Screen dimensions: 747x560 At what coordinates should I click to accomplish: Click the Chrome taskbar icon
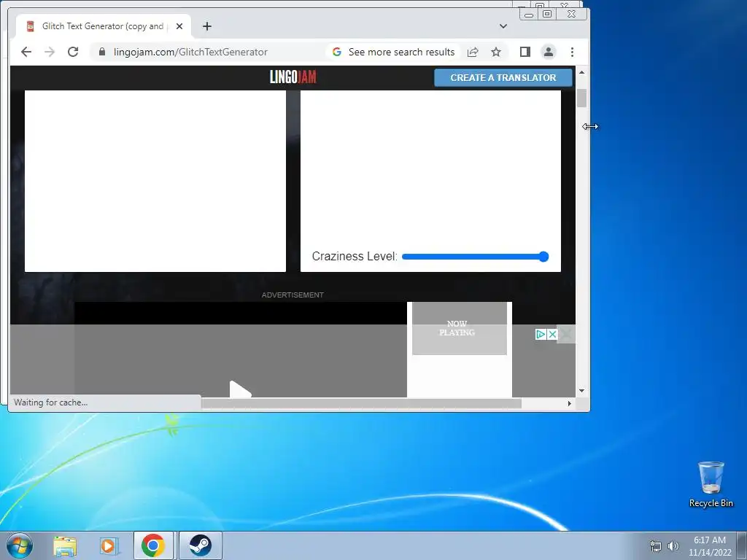153,545
